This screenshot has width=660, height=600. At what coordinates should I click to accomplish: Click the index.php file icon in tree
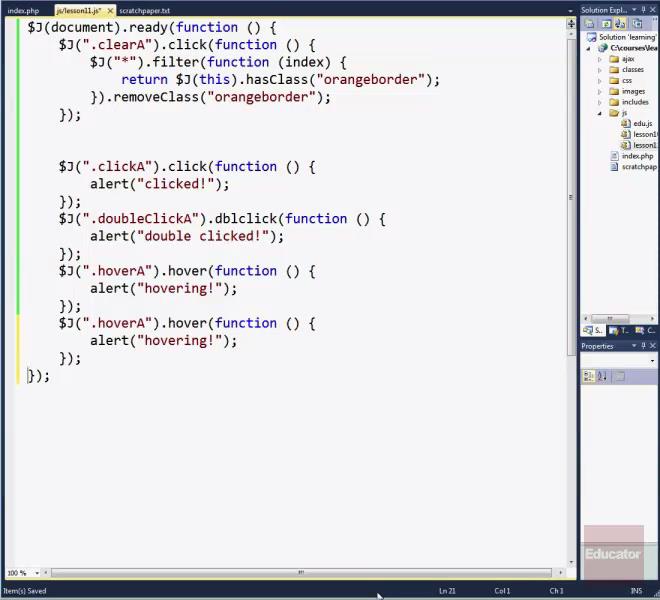pyautogui.click(x=615, y=156)
